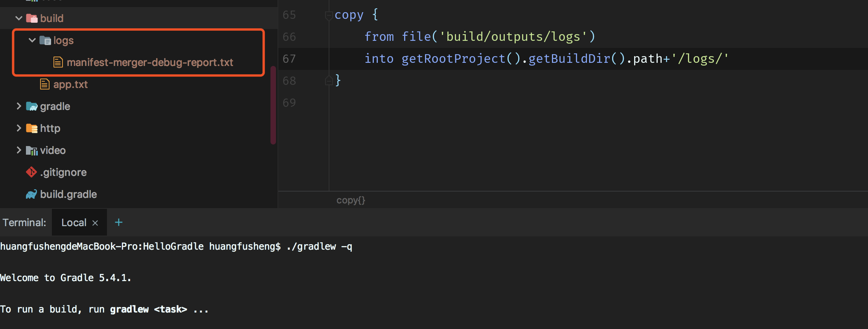This screenshot has width=868, height=329.
Task: Click line number 65 in gutter
Action: coord(289,15)
